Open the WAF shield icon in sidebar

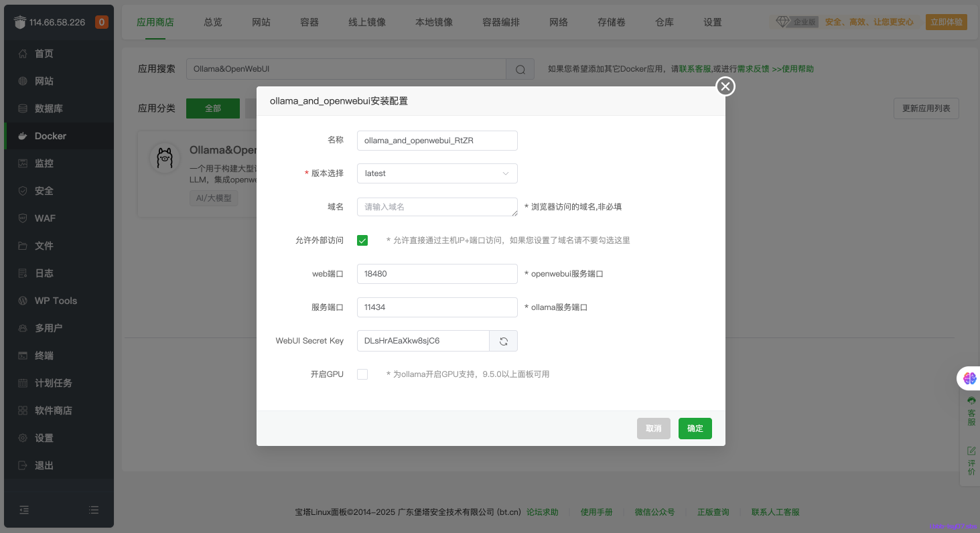point(23,218)
